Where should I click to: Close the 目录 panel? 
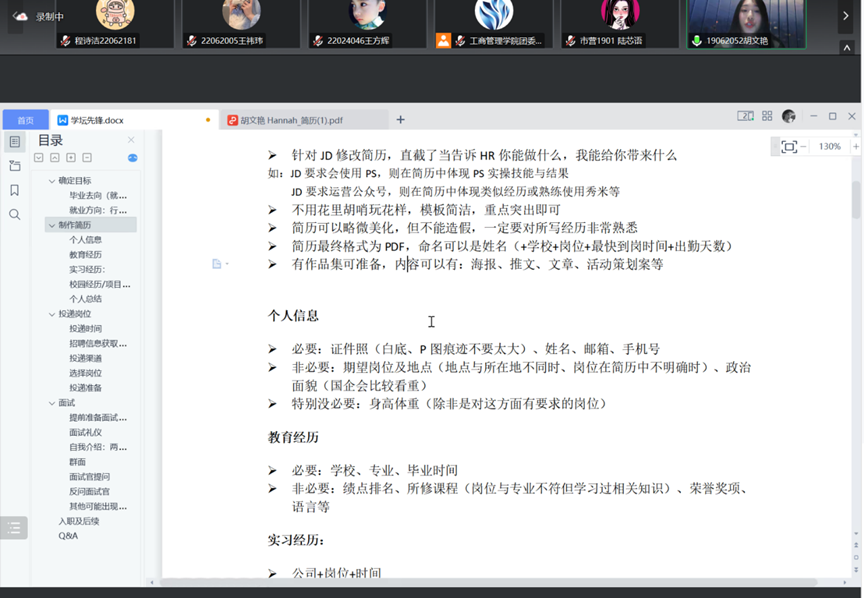(131, 141)
